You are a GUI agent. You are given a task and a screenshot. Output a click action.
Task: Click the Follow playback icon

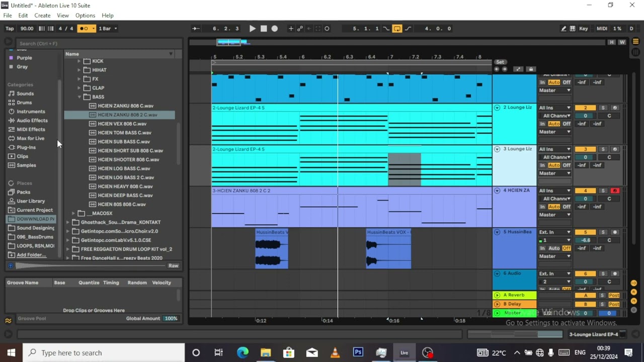pos(196,29)
